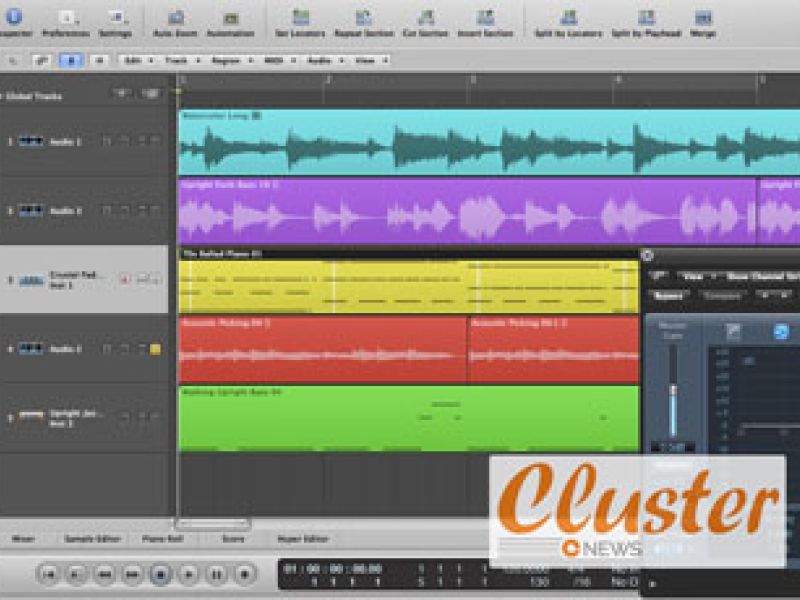Toggle the Automation toolbar icon
This screenshot has width=800, height=600.
(x=230, y=18)
